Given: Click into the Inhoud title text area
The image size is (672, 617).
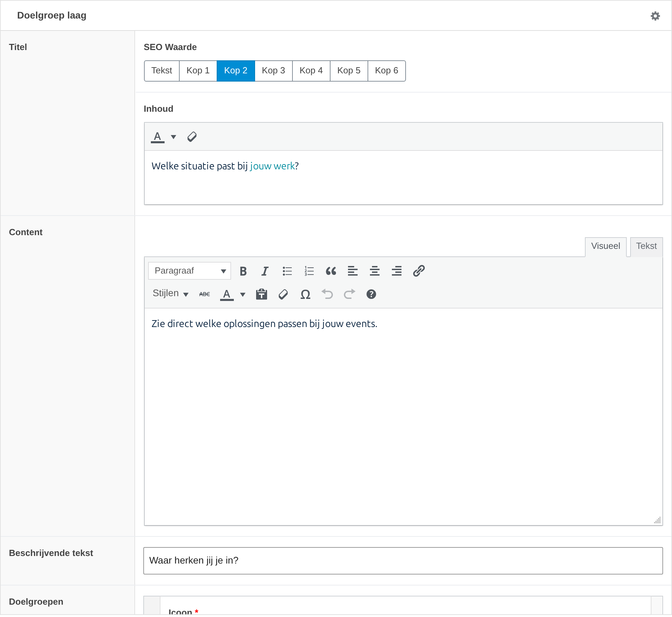Looking at the screenshot, I should pyautogui.click(x=404, y=178).
